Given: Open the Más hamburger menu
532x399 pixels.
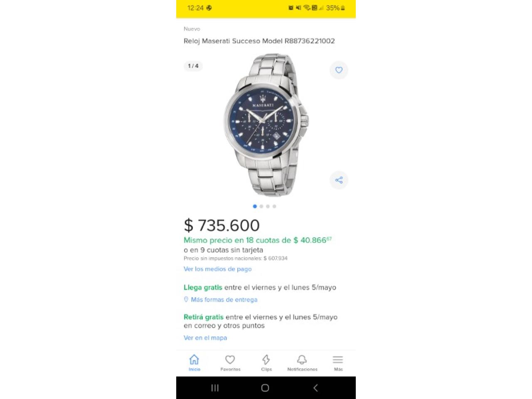Looking at the screenshot, I should (x=338, y=363).
